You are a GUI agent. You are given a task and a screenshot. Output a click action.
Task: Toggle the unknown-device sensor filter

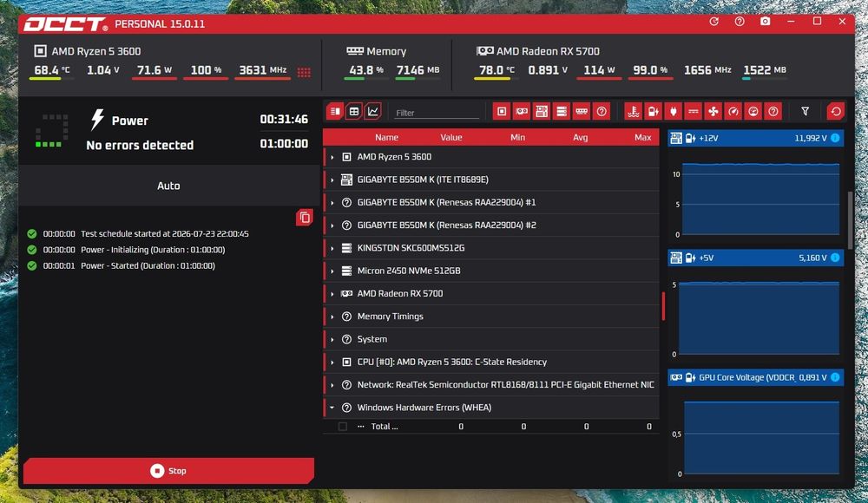tap(602, 112)
